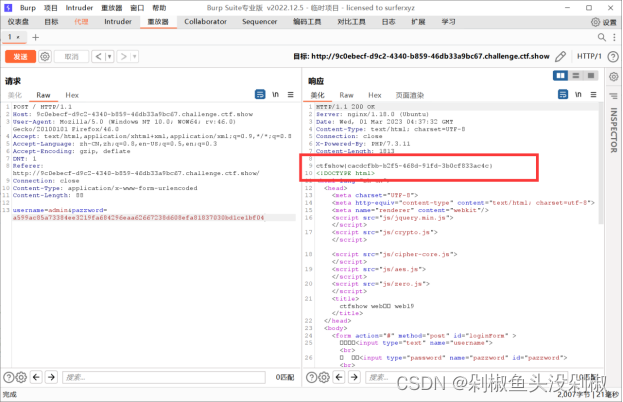Go to next match in response search
623x402 pixels.
coord(354,377)
